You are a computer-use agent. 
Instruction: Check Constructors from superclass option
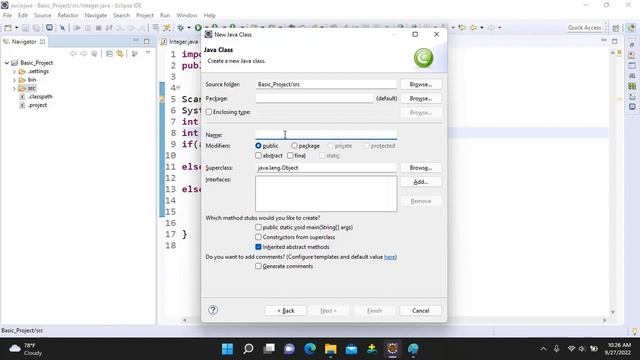(258, 237)
